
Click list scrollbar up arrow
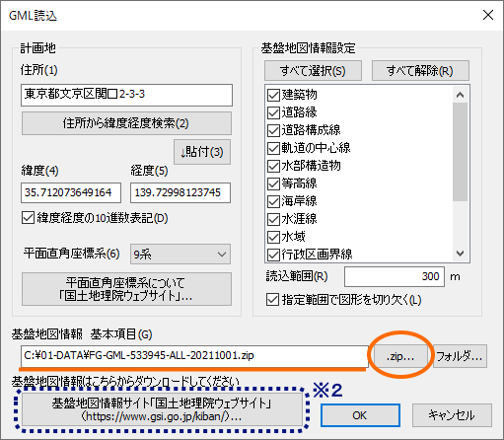[460, 95]
